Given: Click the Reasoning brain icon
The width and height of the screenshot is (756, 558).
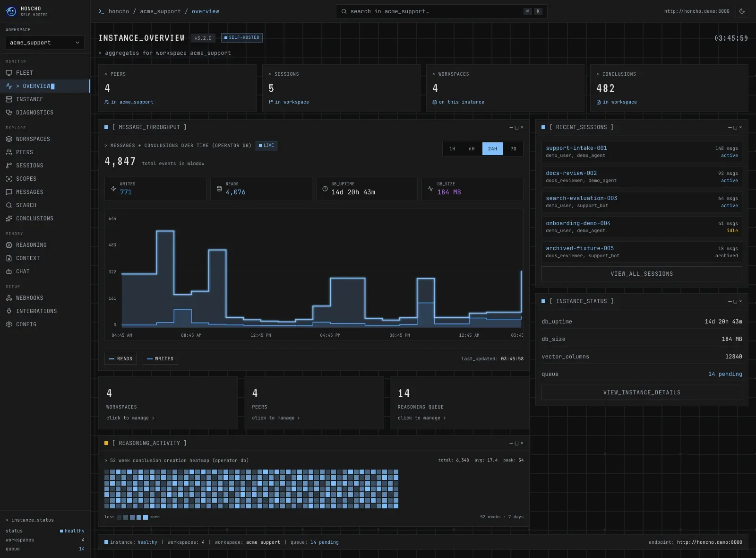Looking at the screenshot, I should 9,245.
